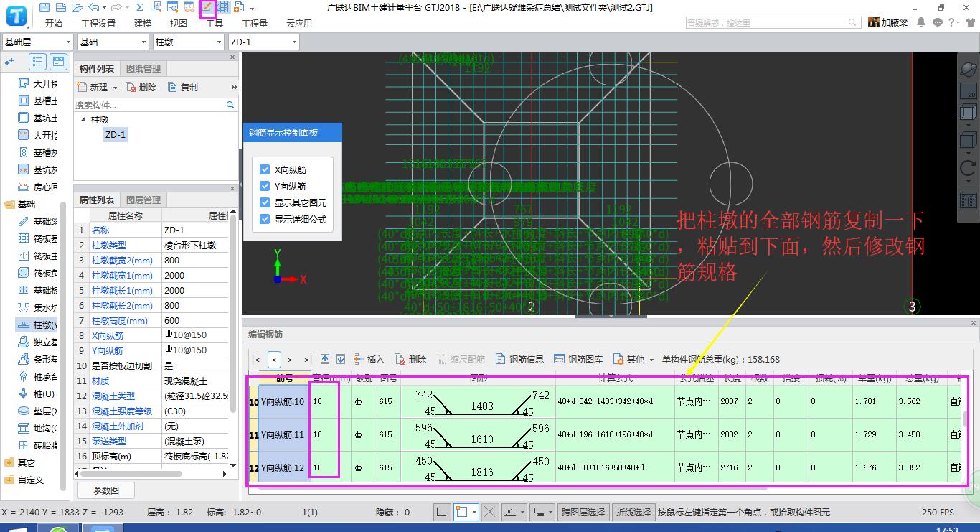Click the list view icon in navigation panel
The width and height of the screenshot is (980, 532).
[x=38, y=62]
